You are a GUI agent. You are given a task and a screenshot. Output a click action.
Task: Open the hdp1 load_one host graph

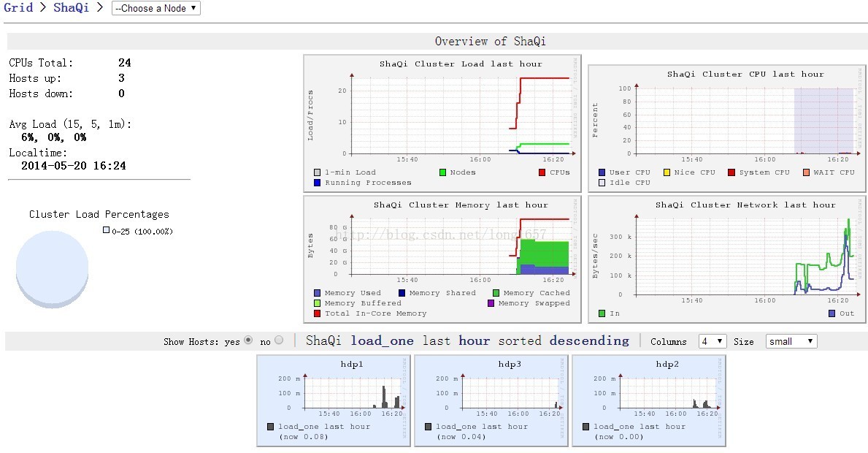pos(333,401)
